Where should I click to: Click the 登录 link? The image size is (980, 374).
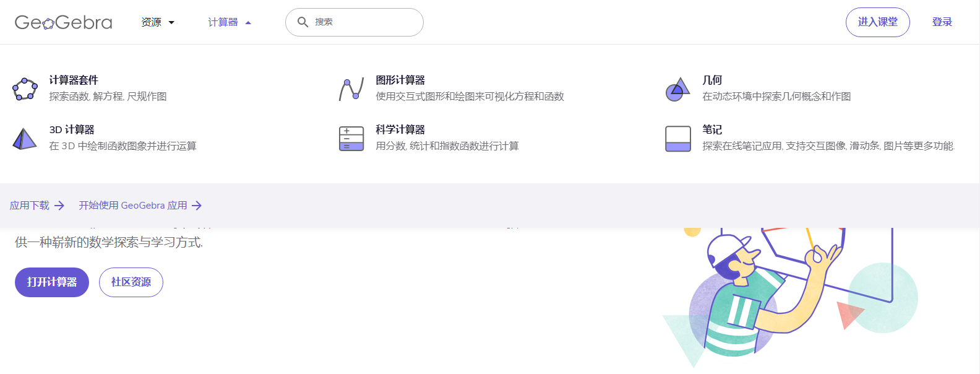pyautogui.click(x=942, y=22)
